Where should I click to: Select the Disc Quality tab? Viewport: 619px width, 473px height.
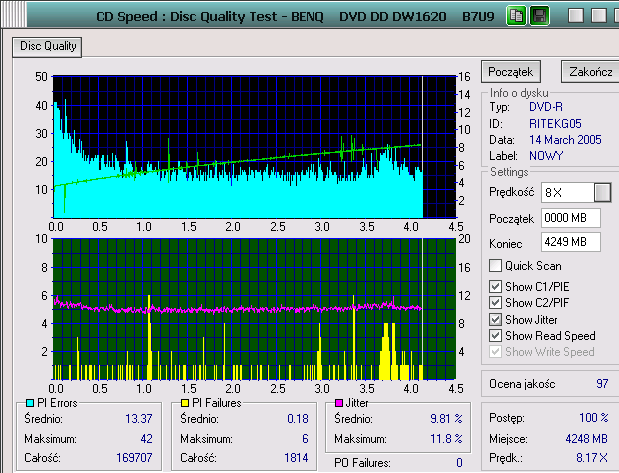point(47,47)
